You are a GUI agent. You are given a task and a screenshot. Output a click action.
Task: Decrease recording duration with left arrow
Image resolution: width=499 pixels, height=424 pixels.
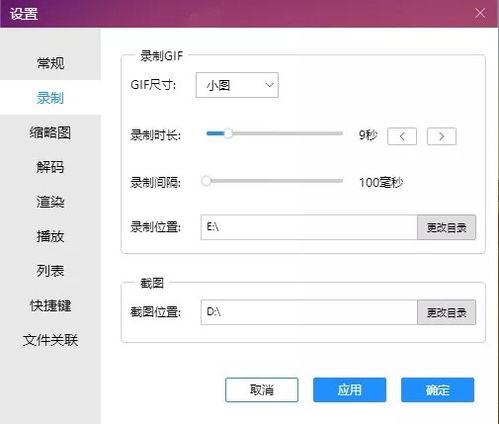click(402, 136)
